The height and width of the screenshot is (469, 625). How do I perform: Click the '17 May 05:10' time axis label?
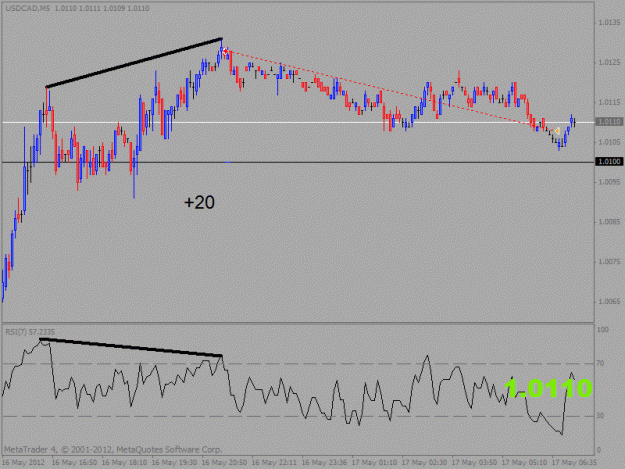[x=524, y=463]
